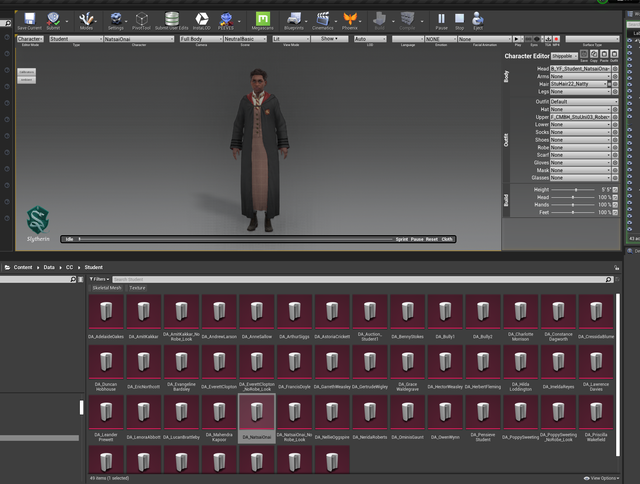Click the browse icon beside Arms field
The width and height of the screenshot is (640, 484).
(x=615, y=76)
